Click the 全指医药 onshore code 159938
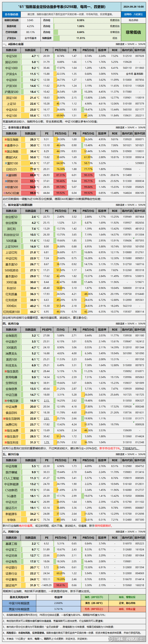Image resolution: width=148 pixels, height=644 pixels. coord(127,335)
